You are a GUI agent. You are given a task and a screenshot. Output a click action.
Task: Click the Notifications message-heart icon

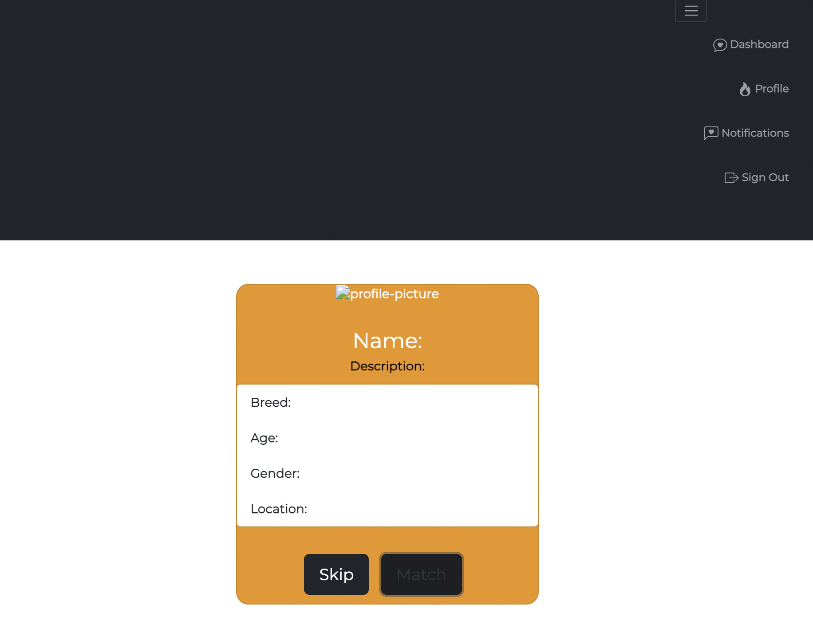click(x=711, y=133)
